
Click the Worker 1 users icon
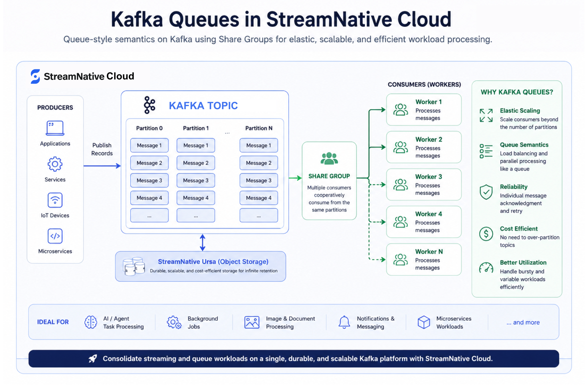point(401,110)
